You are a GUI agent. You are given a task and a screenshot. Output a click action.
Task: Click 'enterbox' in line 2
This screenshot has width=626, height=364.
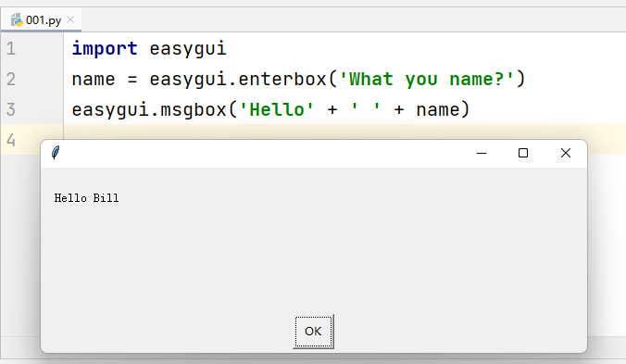pos(282,79)
